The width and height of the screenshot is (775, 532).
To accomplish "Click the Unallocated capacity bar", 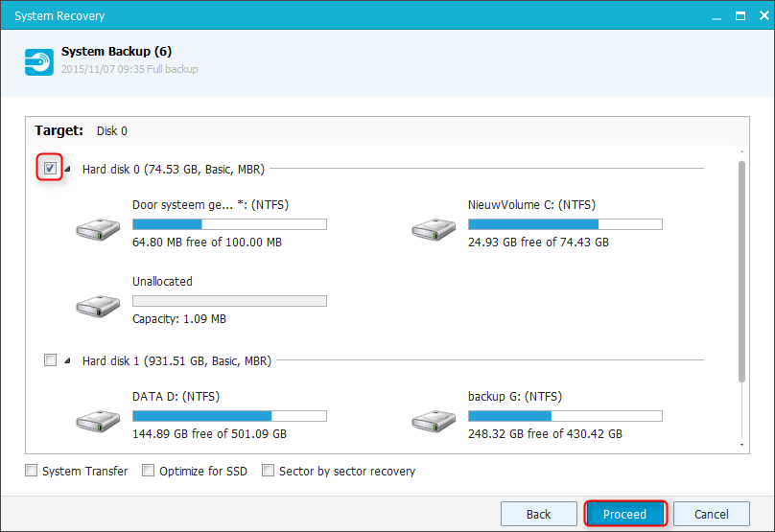I will 229,301.
